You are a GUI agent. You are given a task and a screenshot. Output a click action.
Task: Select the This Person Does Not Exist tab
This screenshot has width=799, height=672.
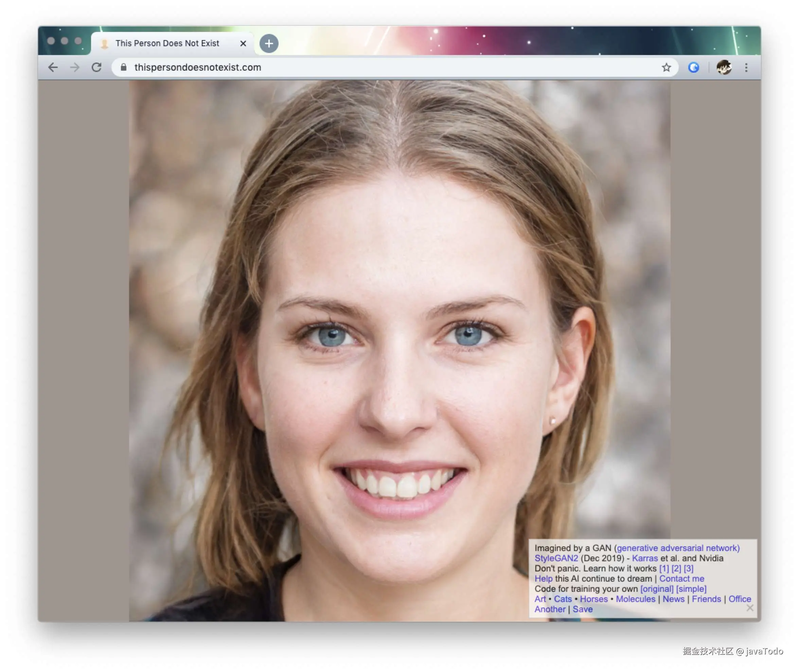167,43
